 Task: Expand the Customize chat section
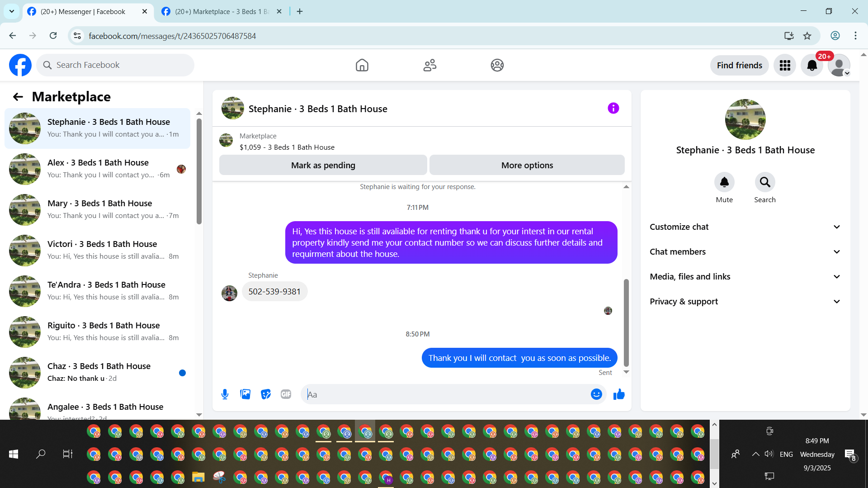[x=745, y=227]
